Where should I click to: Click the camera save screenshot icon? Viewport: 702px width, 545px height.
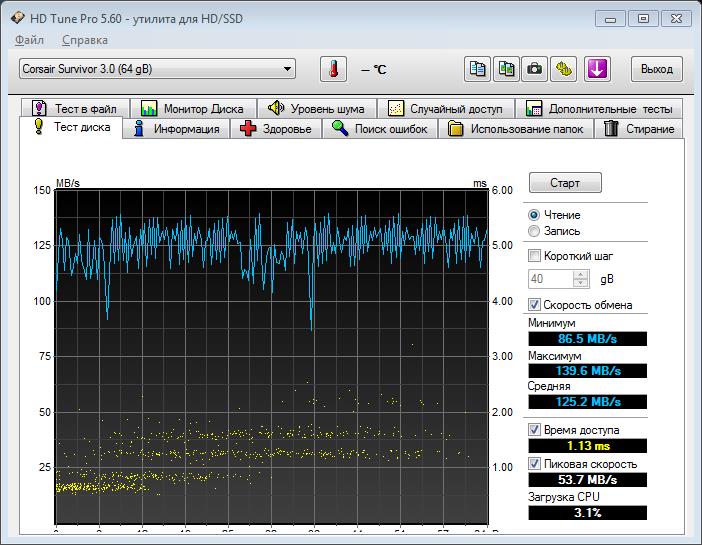(536, 69)
